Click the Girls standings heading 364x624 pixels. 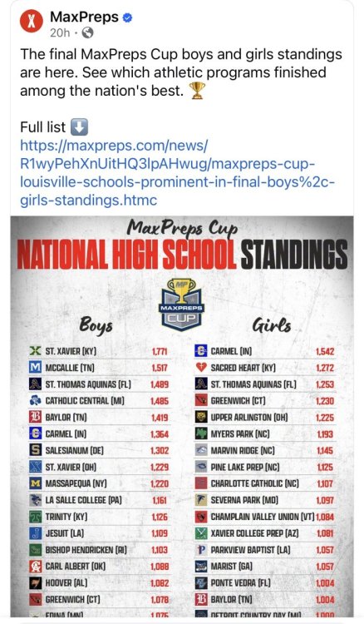point(272,325)
